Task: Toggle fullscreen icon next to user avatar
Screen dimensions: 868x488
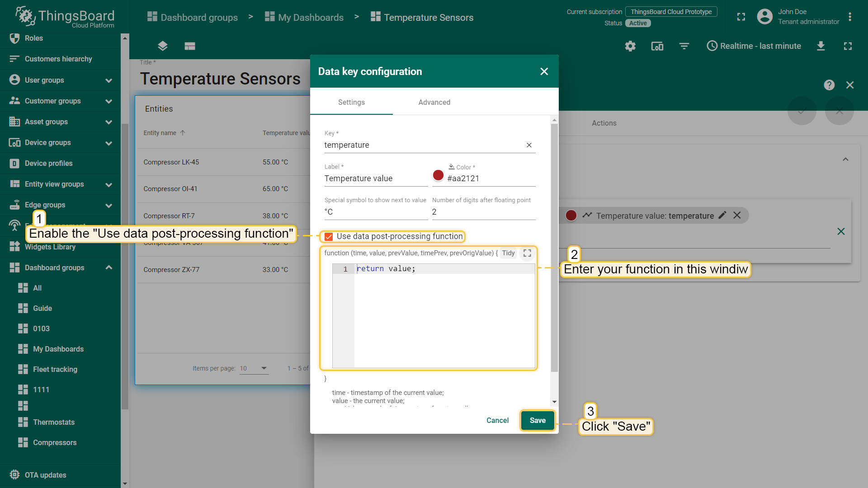Action: 741,17
